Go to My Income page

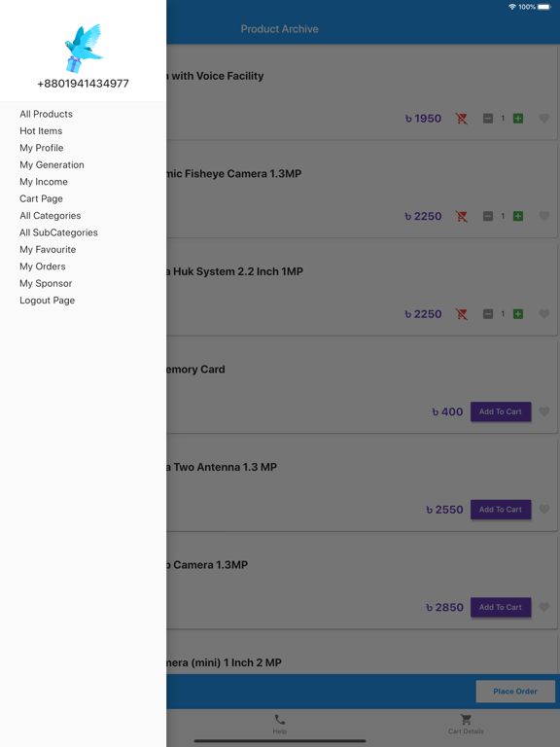pos(44,182)
